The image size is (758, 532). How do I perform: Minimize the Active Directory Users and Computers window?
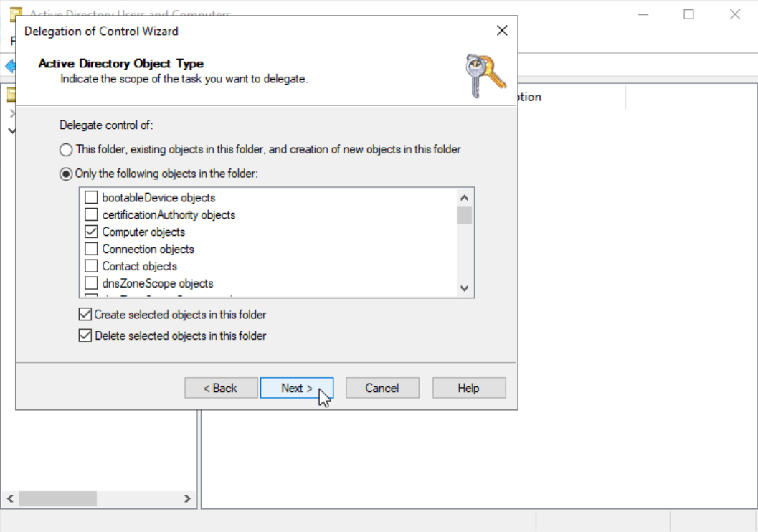click(643, 14)
